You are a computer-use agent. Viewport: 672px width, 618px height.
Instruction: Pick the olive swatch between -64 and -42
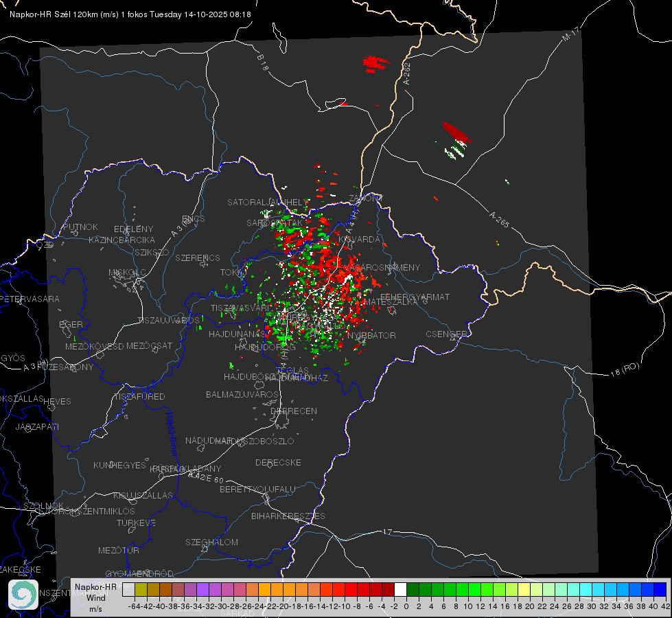[x=141, y=589]
